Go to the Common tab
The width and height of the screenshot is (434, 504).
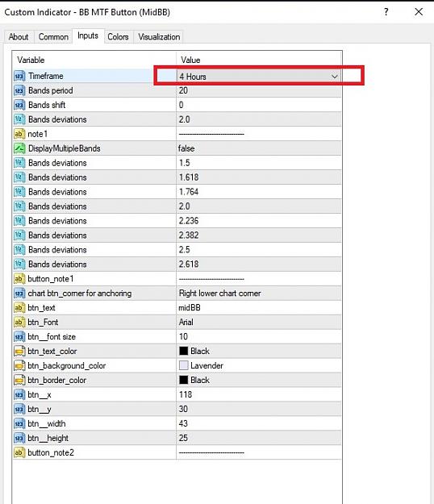[x=53, y=37]
